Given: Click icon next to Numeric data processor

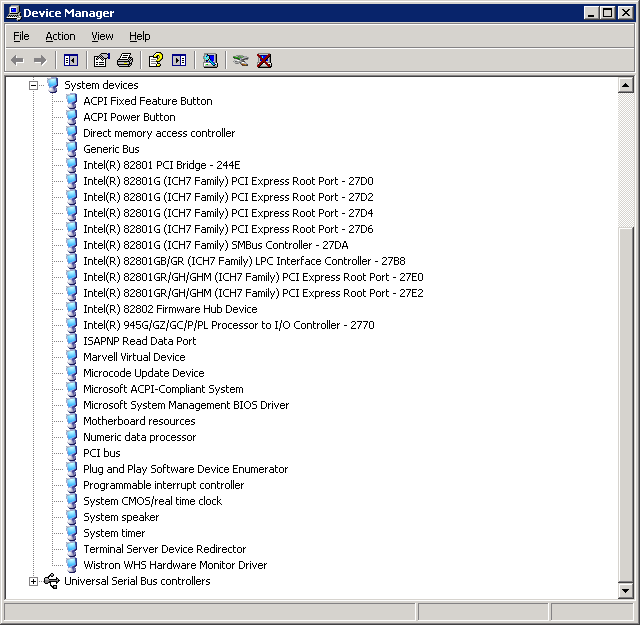Looking at the screenshot, I should pos(71,437).
